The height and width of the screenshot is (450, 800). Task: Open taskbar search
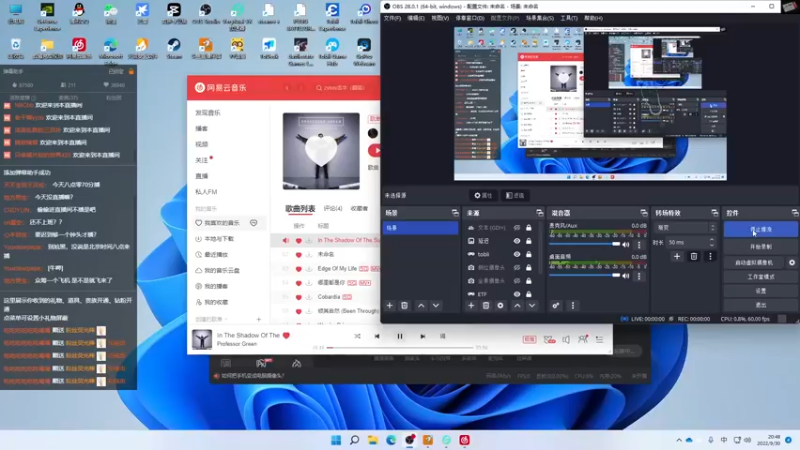coord(354,440)
